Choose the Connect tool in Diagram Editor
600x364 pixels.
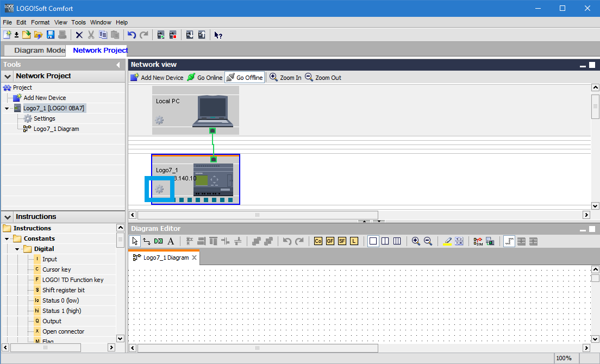pos(147,241)
